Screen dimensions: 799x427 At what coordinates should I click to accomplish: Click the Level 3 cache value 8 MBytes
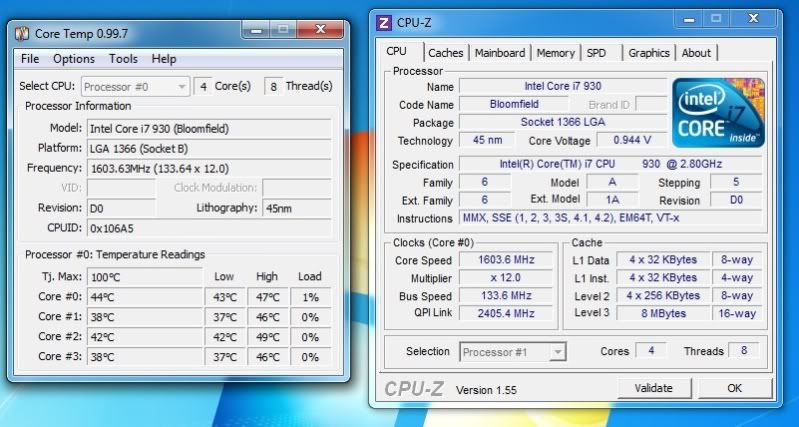point(663,313)
